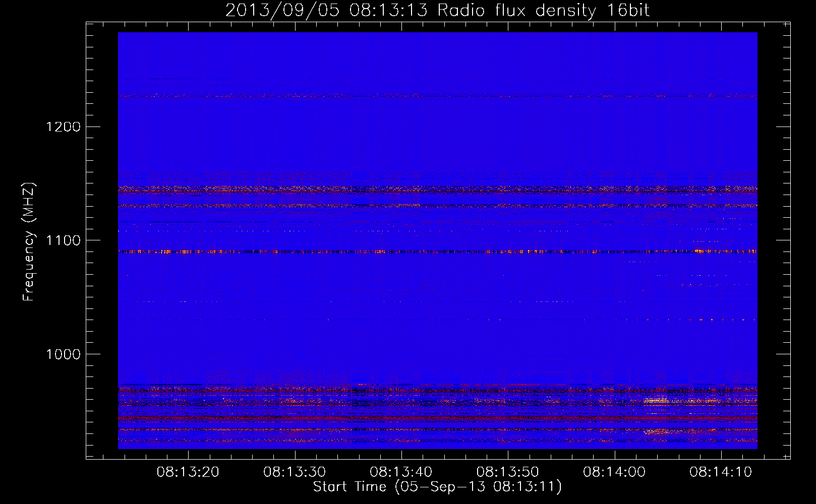Click the 08:13:30 time tick label
Image resolution: width=816 pixels, height=504 pixels.
pyautogui.click(x=295, y=472)
